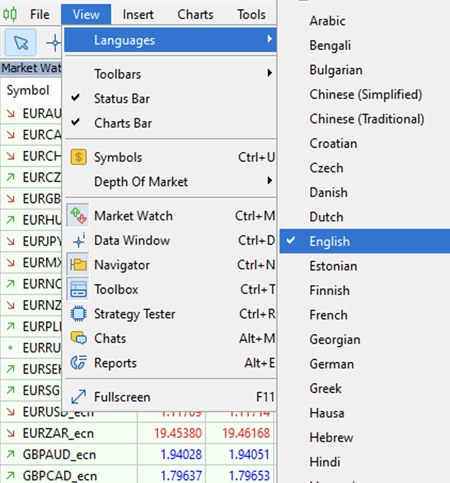Select Hebrew language
The width and height of the screenshot is (450, 483).
(x=365, y=437)
